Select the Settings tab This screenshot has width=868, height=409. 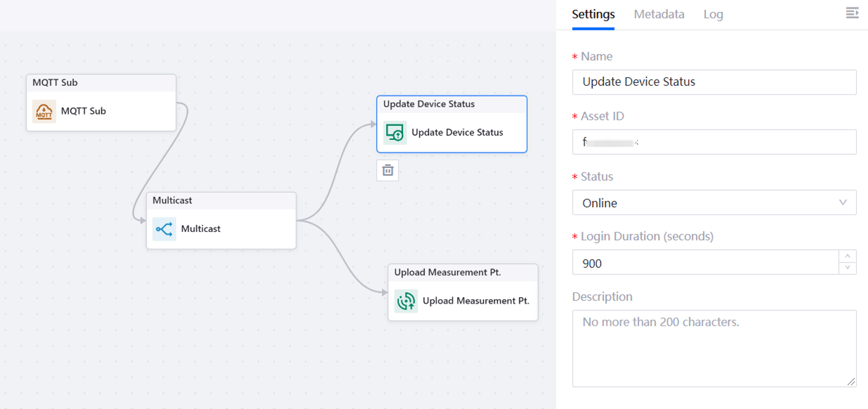click(593, 14)
